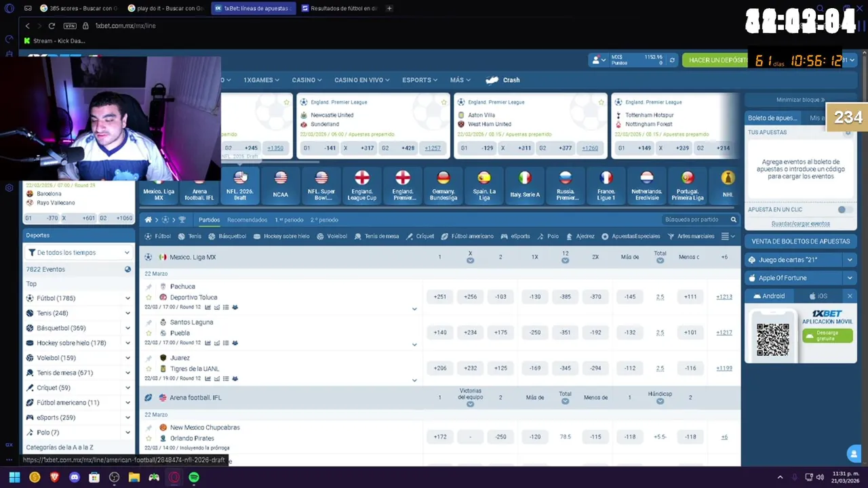The image size is (868, 488).
Task: Expand the Fútbol (1785) category
Action: [x=127, y=298]
